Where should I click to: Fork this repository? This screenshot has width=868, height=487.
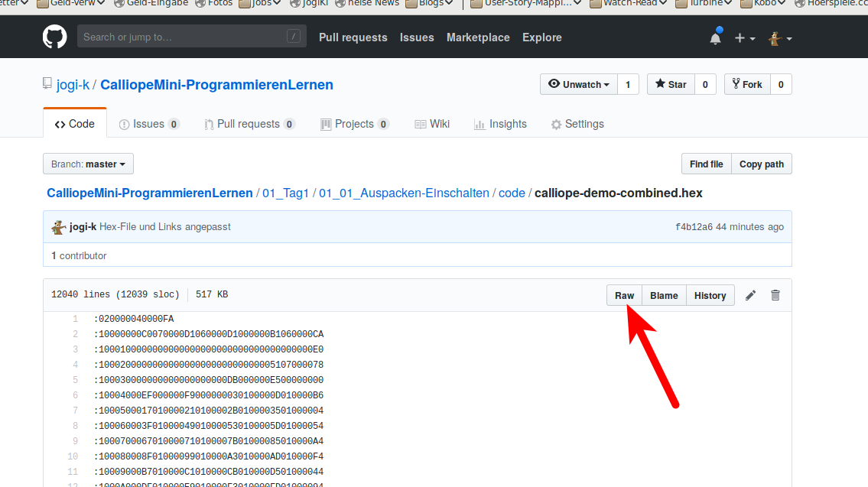pyautogui.click(x=746, y=84)
